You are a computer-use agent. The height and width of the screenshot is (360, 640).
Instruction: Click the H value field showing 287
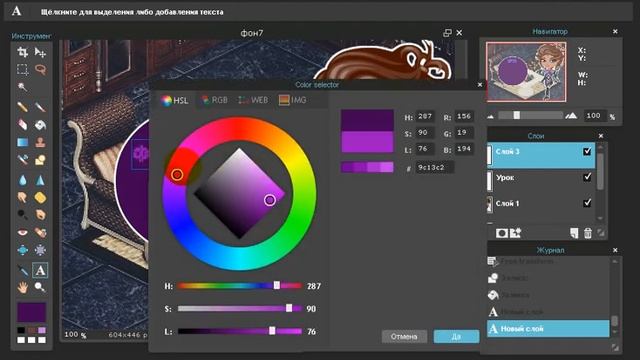425,116
